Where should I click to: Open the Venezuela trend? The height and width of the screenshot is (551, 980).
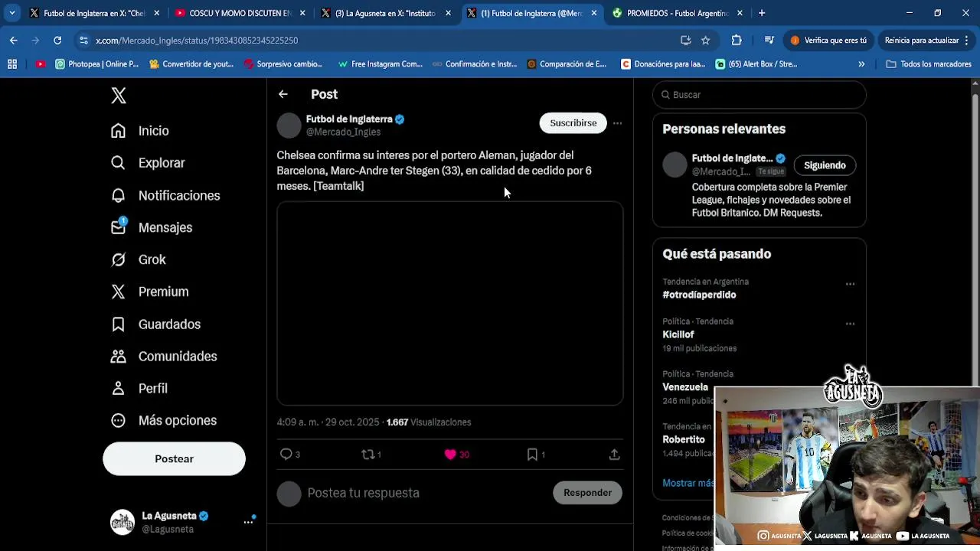click(685, 387)
